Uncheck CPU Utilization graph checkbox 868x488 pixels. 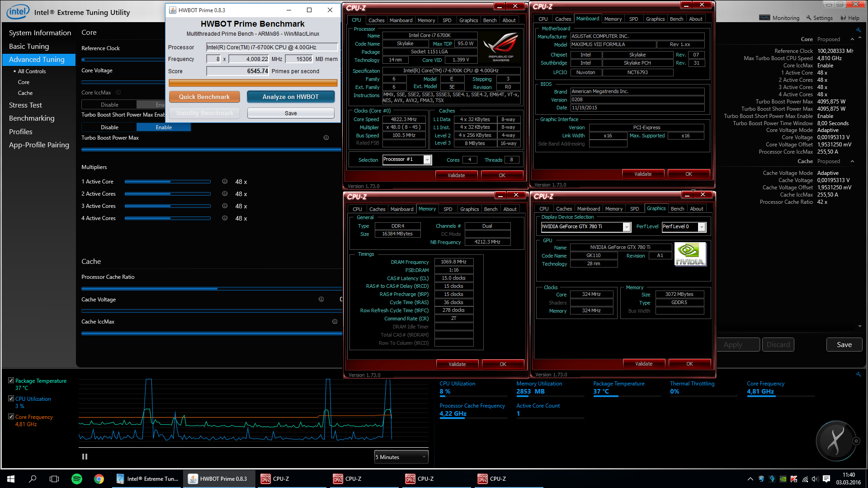[11, 399]
